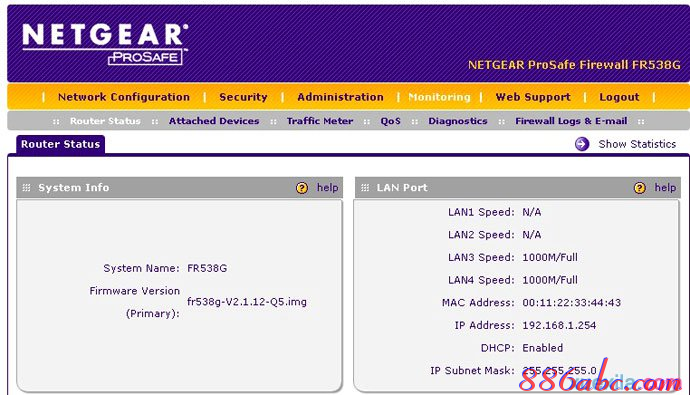Click the Firmware Version (Primary) label

pos(135,302)
